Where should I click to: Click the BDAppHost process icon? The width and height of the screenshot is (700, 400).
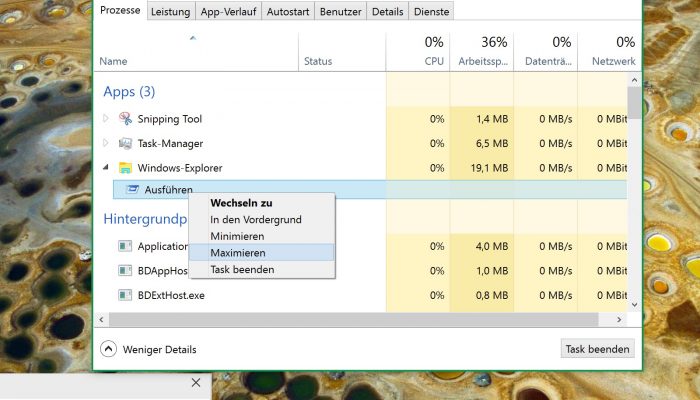[125, 271]
